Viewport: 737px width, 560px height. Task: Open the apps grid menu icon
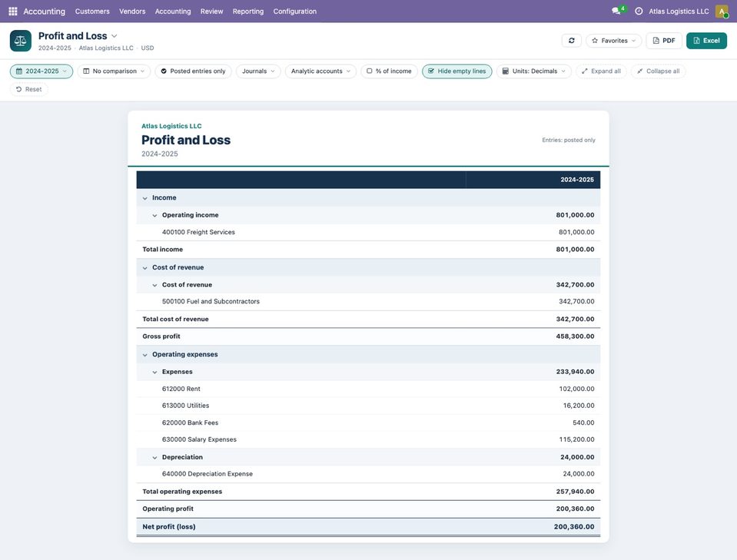pos(13,12)
